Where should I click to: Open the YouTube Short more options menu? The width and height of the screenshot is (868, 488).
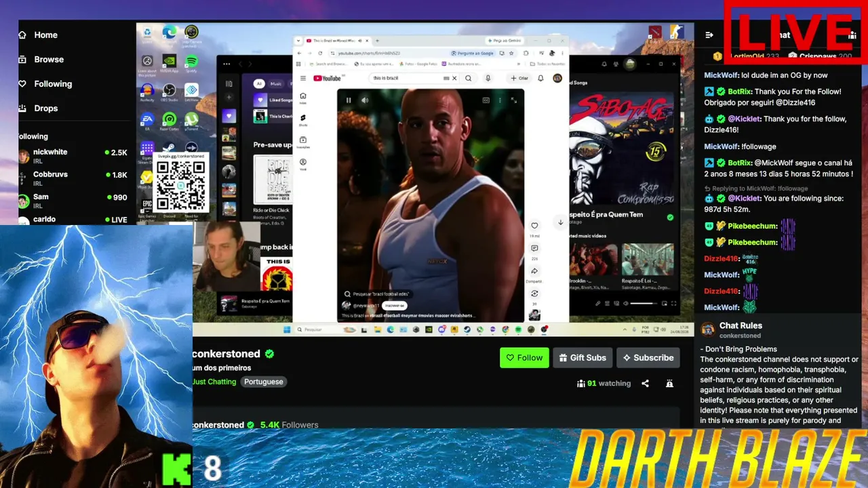pos(500,100)
